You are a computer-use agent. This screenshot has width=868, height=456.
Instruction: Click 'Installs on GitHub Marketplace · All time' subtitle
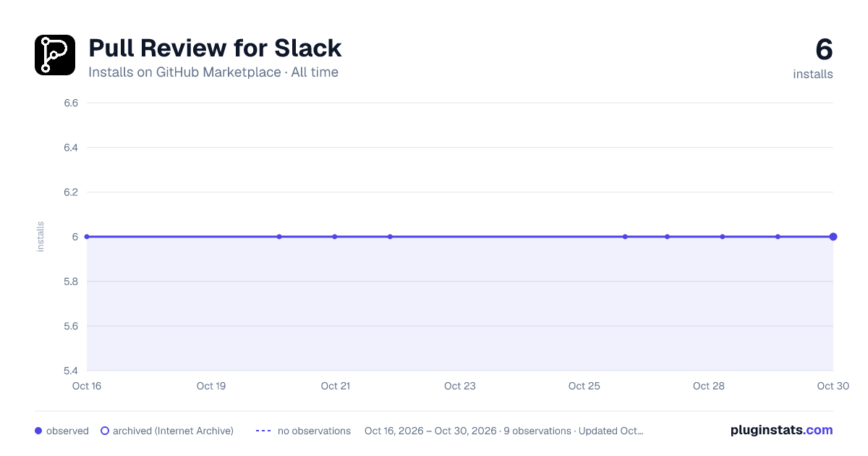point(213,72)
